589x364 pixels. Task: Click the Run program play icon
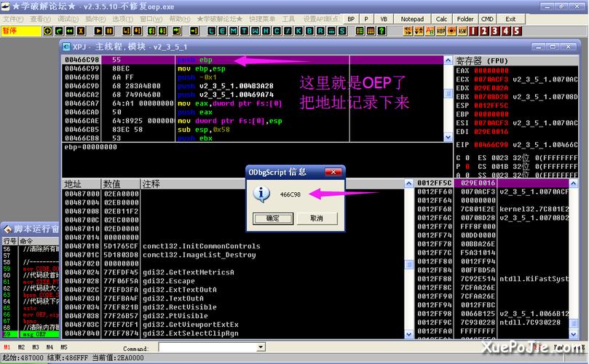96,31
